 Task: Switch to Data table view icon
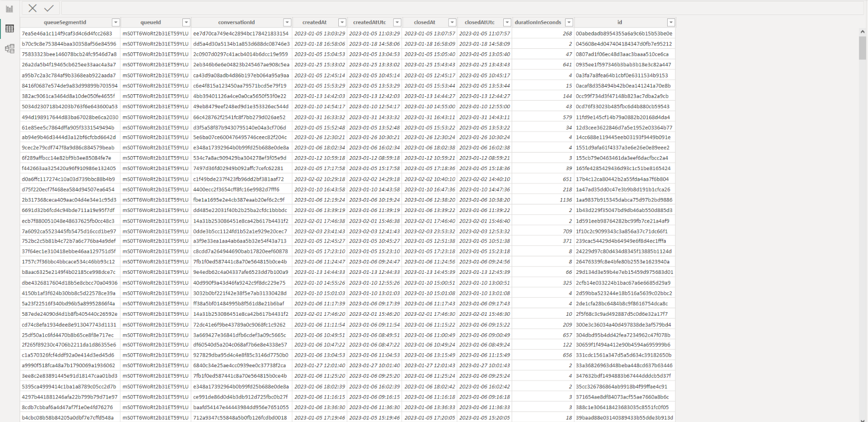point(9,28)
